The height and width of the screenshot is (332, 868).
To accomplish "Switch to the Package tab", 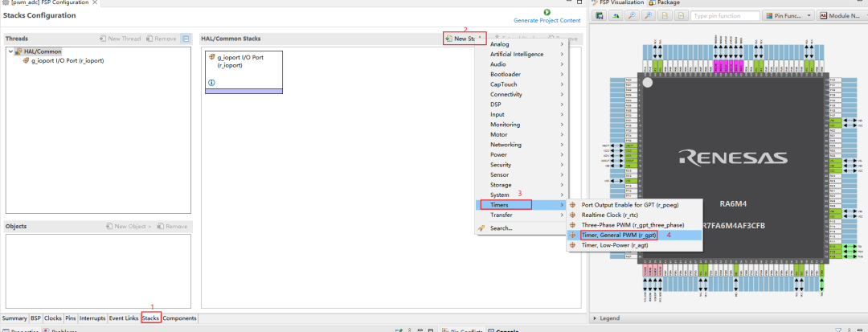I will click(x=665, y=2).
